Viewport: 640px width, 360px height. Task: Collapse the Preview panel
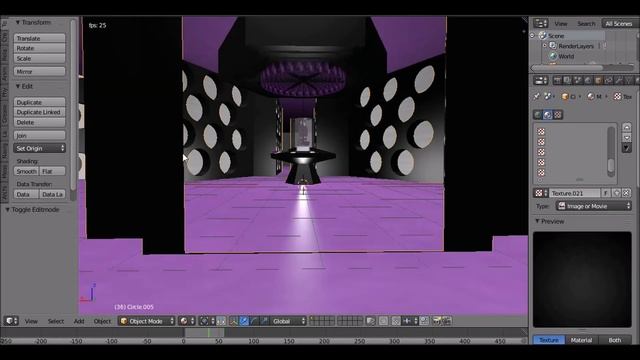pos(537,221)
